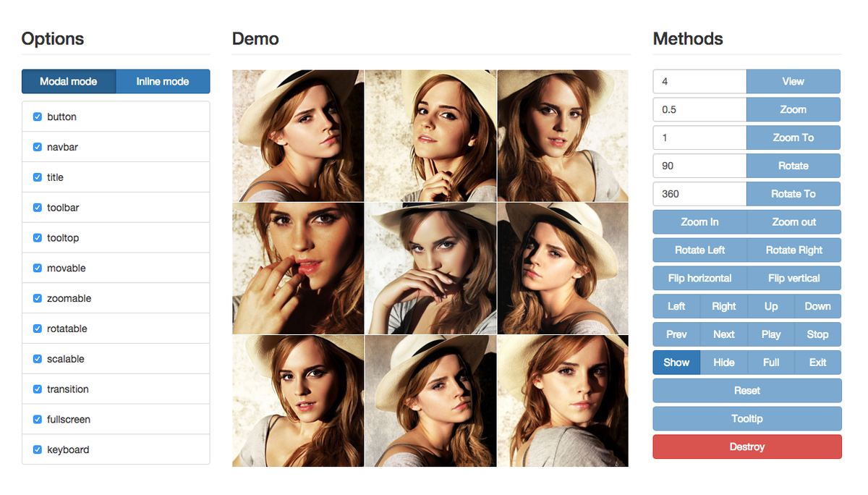This screenshot has width=868, height=495.
Task: Start slideshow with the Play button
Action: pyautogui.click(x=771, y=334)
